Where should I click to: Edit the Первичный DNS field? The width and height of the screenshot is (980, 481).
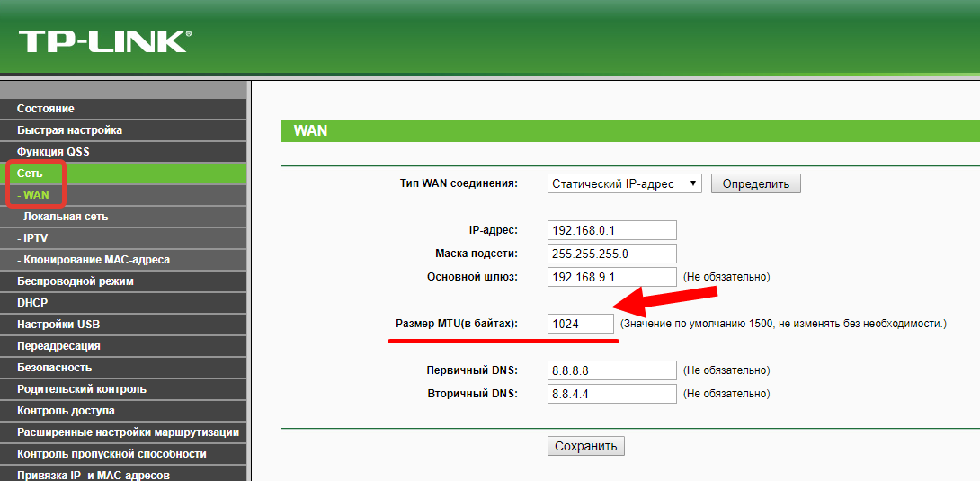point(611,370)
